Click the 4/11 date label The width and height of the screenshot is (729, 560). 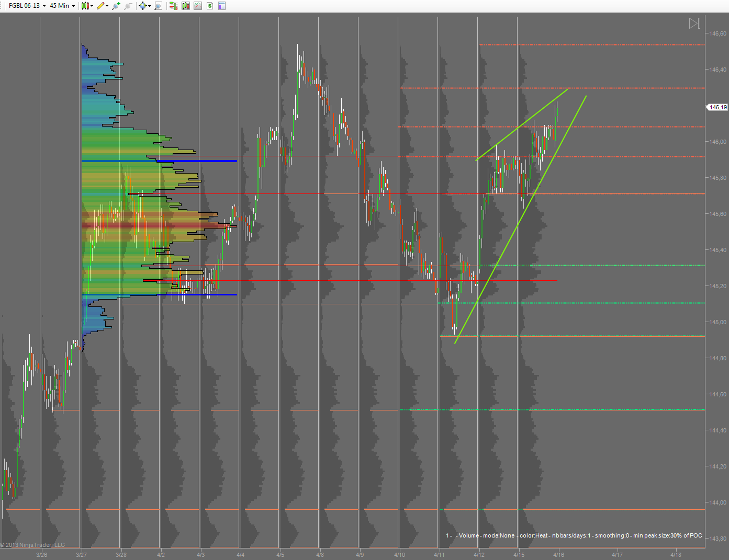click(x=440, y=555)
